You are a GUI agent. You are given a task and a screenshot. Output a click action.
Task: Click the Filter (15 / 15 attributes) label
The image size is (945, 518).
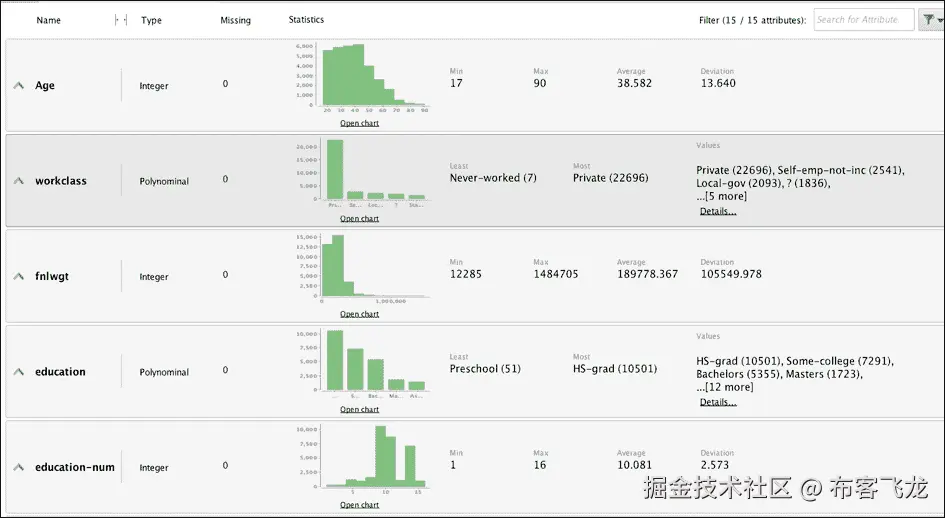753,20
